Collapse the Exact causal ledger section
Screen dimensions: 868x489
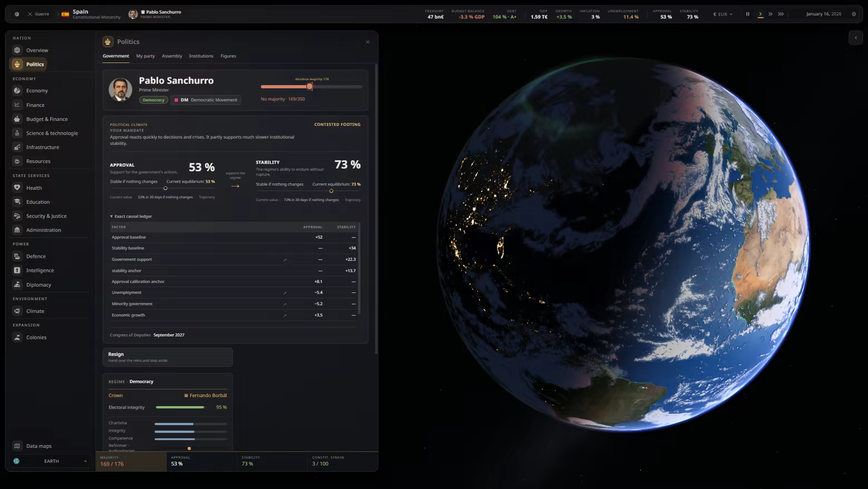tap(131, 216)
